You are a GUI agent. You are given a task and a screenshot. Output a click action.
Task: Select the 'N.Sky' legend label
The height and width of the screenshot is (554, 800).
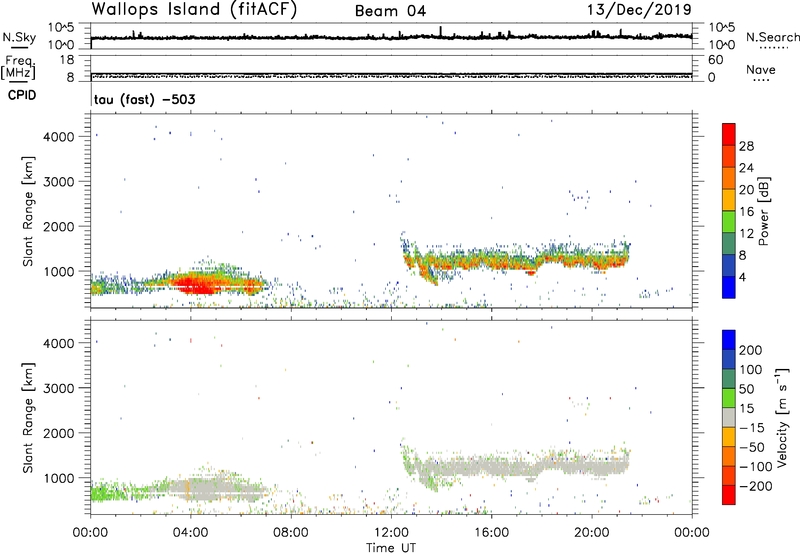[x=19, y=37]
